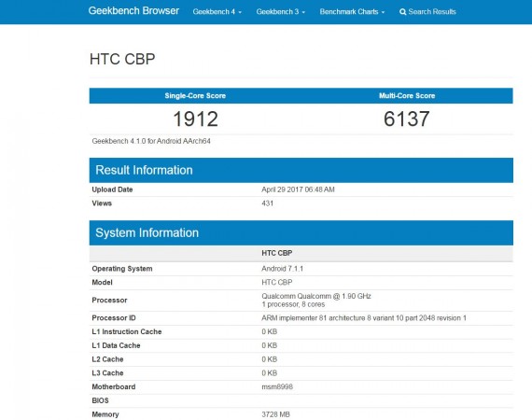Click the multi-core score value 6137
Screen dimensions: 532x420
406,119
